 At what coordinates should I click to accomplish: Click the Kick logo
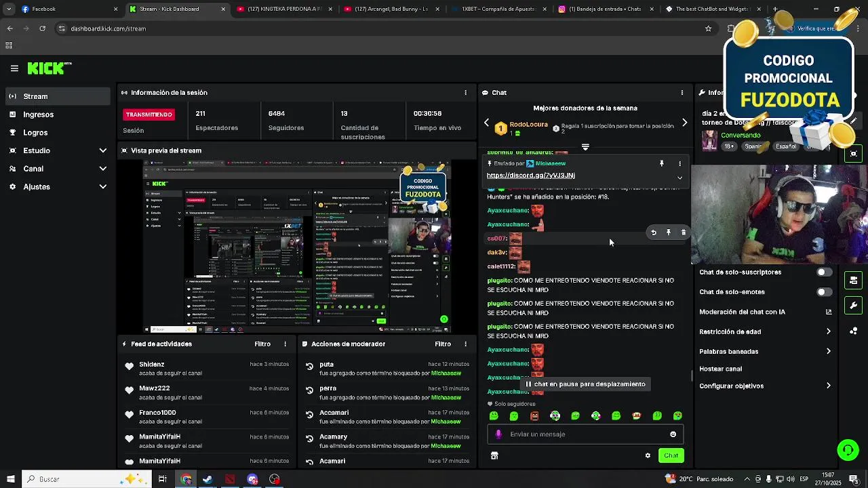click(50, 68)
